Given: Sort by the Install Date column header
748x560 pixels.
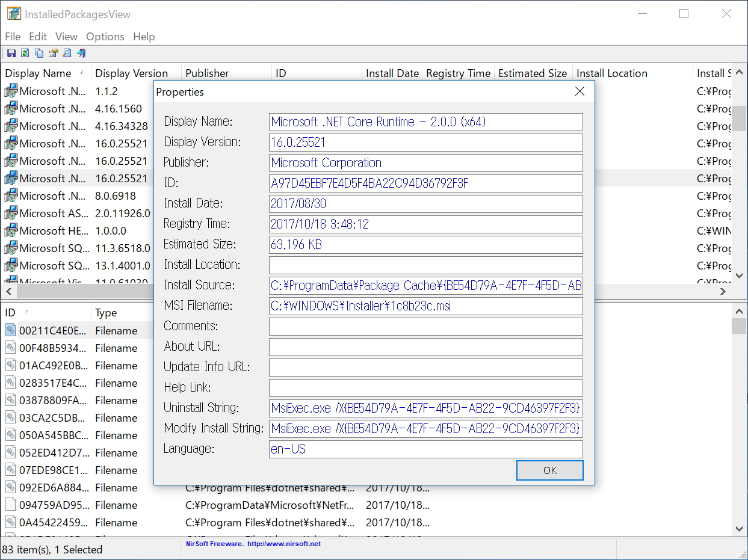Looking at the screenshot, I should 392,73.
